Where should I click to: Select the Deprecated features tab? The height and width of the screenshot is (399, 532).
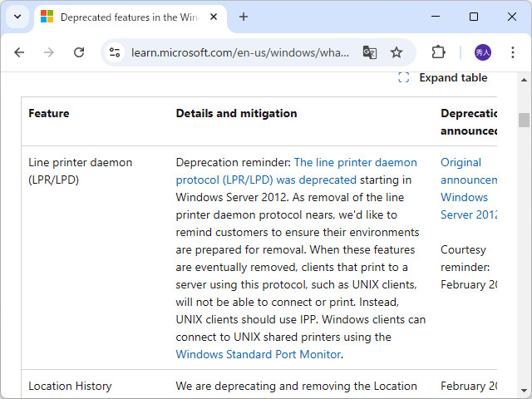coord(125,17)
